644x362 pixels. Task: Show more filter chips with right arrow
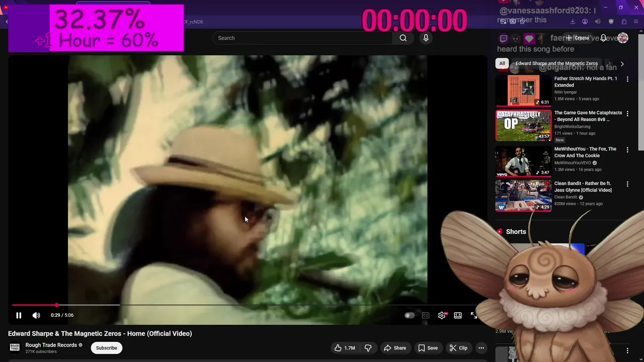(622, 64)
